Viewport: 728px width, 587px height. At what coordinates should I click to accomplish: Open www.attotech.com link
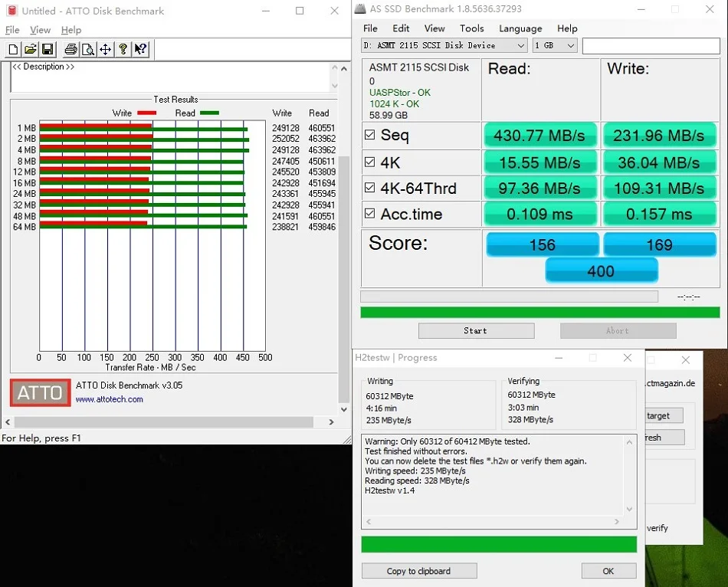pos(109,399)
